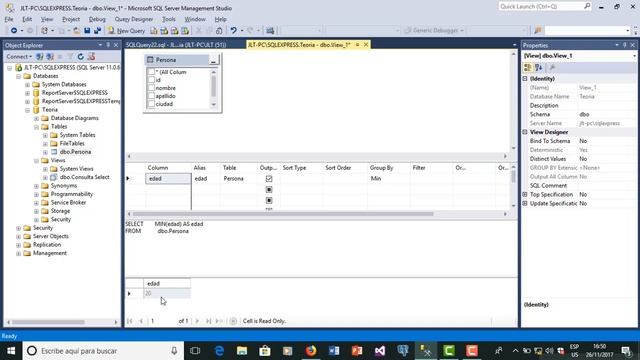Check the id column checkbox
Image resolution: width=640 pixels, height=360 pixels.
pyautogui.click(x=151, y=80)
